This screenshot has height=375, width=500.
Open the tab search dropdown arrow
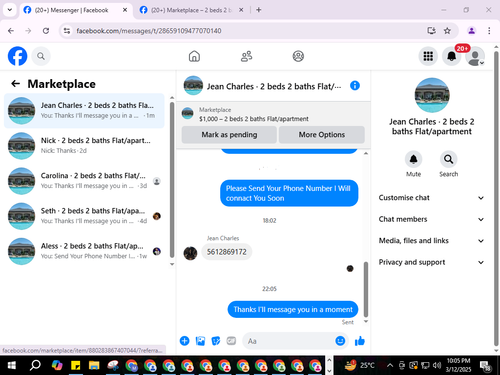tap(10, 10)
